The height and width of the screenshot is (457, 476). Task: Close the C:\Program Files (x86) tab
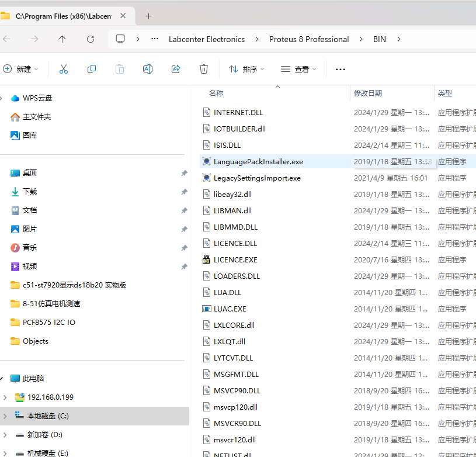[123, 16]
